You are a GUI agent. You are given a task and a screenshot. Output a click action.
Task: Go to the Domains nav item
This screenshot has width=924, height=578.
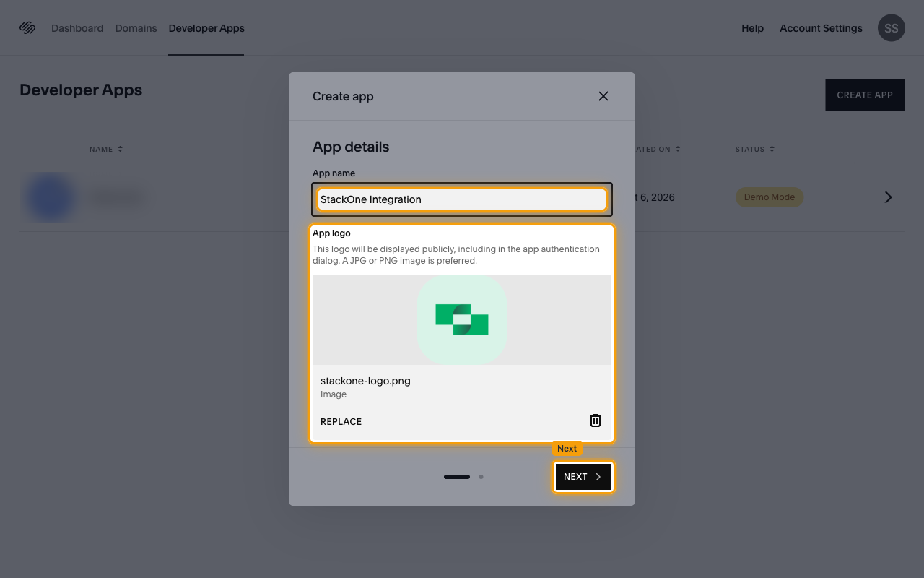point(136,28)
